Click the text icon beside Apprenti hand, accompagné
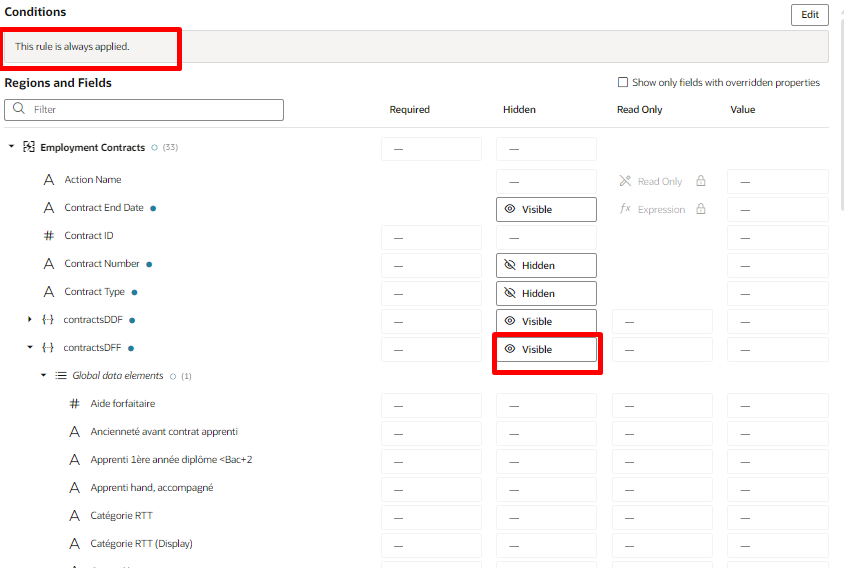This screenshot has height=568, width=844. click(x=75, y=487)
